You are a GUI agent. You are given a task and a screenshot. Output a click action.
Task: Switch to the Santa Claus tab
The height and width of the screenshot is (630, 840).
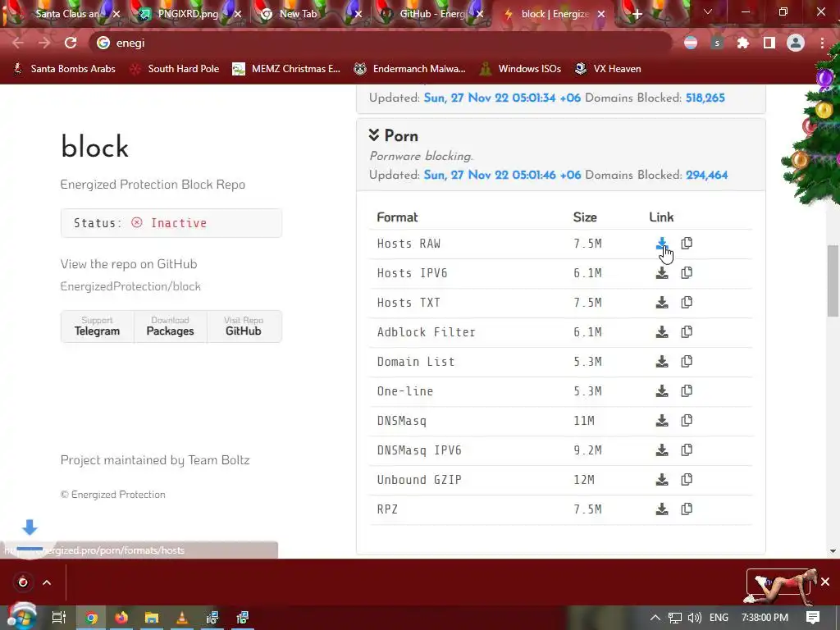67,14
